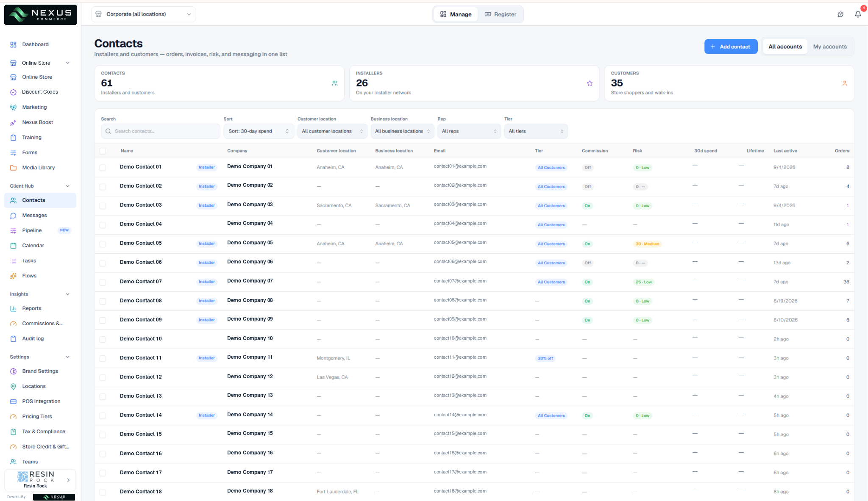This screenshot has width=868, height=501.
Task: Open the All tiers dropdown
Action: [x=536, y=131]
